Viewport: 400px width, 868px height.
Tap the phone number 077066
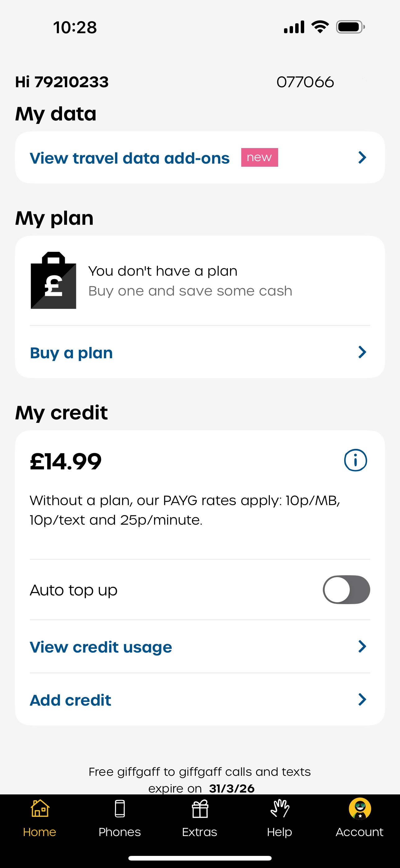click(x=305, y=82)
